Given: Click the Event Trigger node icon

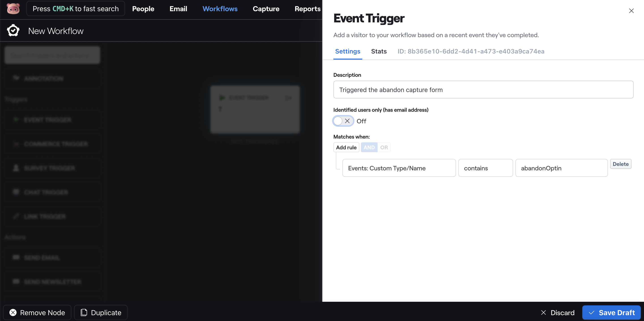Looking at the screenshot, I should [222, 97].
